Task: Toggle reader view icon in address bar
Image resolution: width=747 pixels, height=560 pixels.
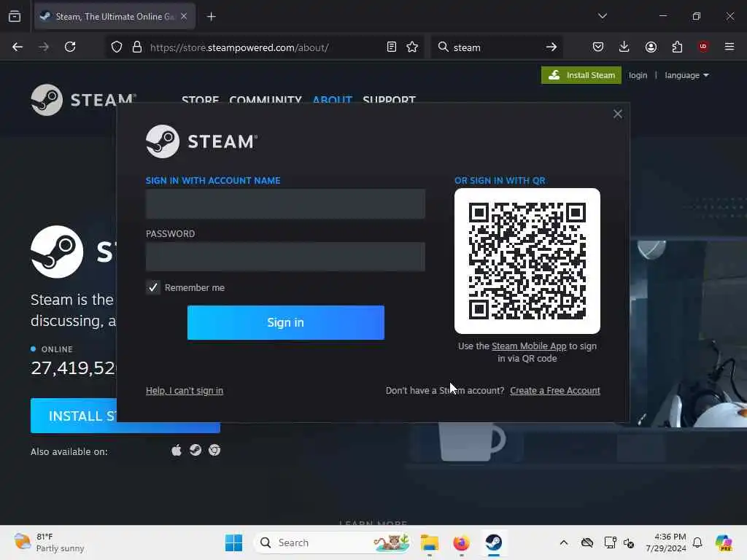Action: pos(392,47)
